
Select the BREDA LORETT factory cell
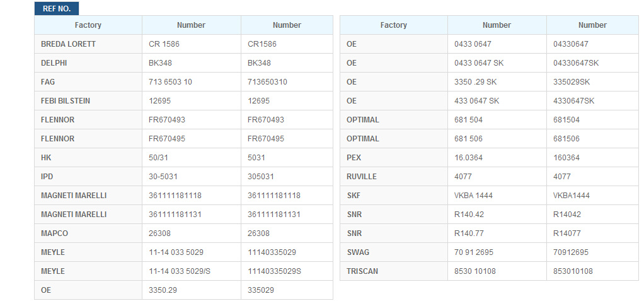point(88,44)
